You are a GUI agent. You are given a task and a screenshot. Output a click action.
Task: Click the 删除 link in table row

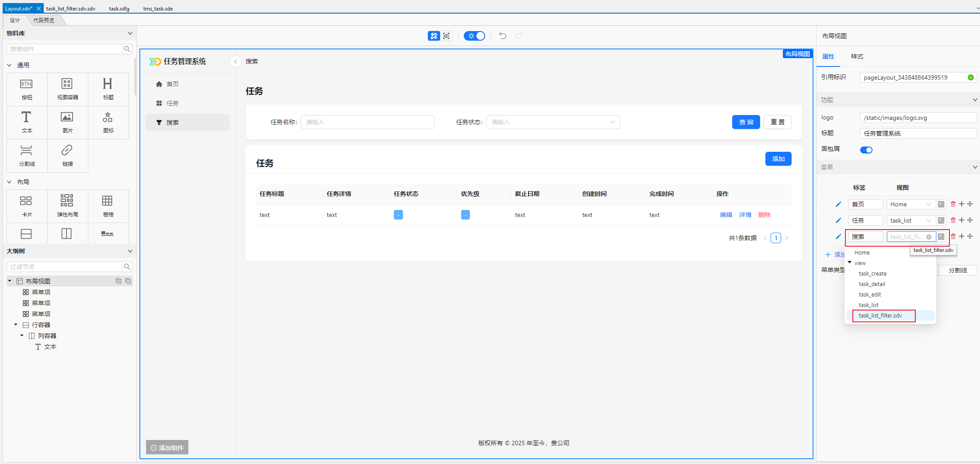pyautogui.click(x=765, y=215)
